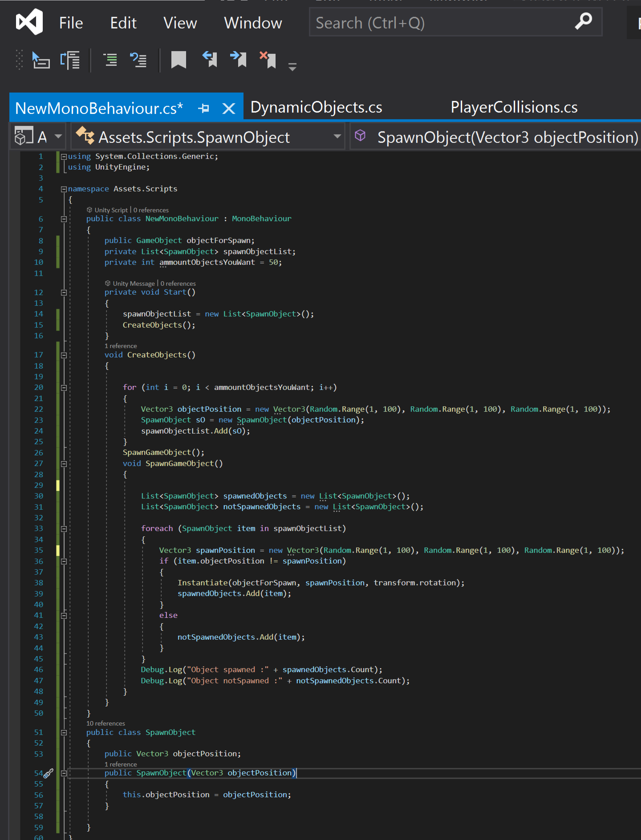
Task: Click the uncomment selected lines icon
Action: coord(138,60)
